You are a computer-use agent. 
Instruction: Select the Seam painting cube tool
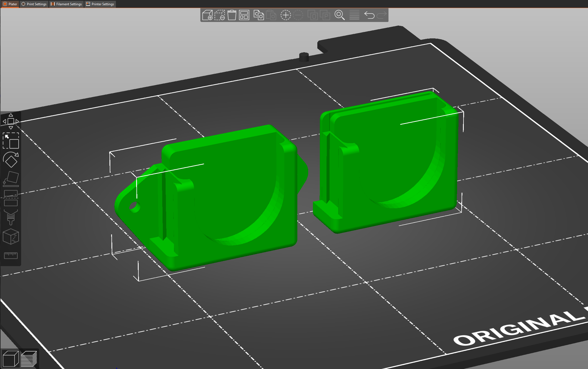[11, 236]
